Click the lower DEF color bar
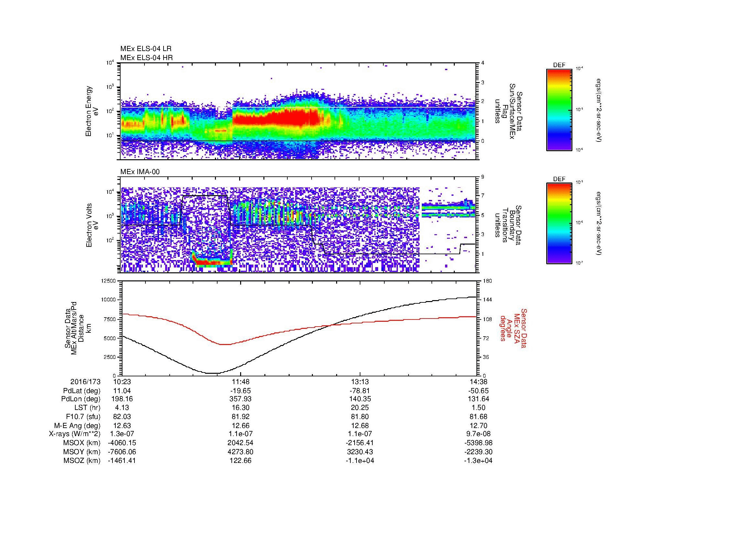This screenshot has height=534, width=756. tap(559, 224)
